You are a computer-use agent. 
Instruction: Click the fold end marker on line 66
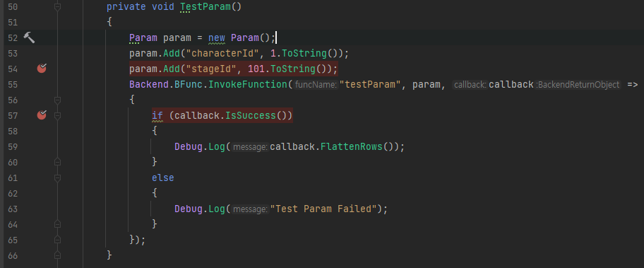pos(57,255)
